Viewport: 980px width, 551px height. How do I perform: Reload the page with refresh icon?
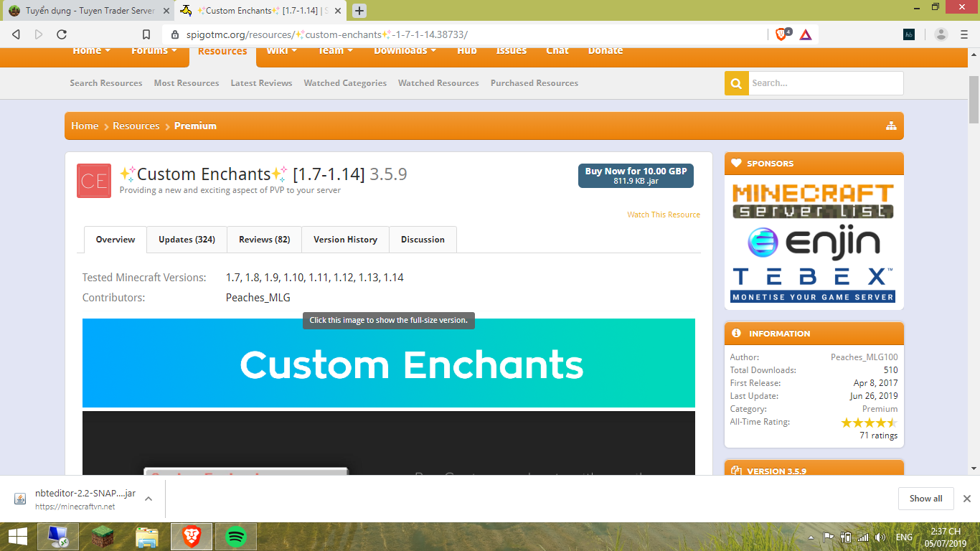tap(62, 34)
